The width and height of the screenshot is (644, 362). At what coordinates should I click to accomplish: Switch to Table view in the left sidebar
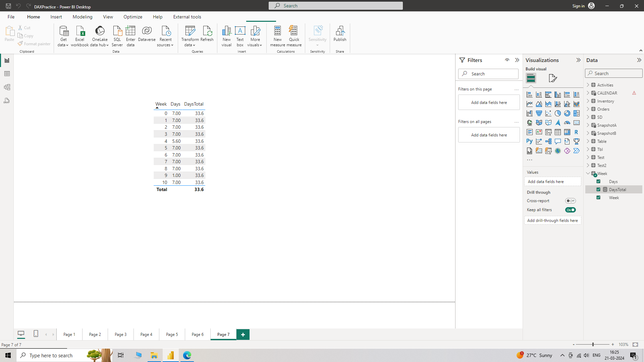[x=7, y=74]
